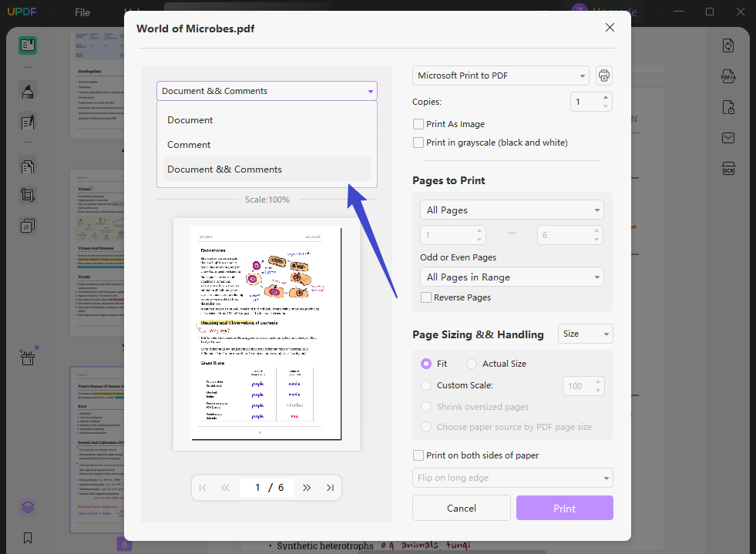Open the Edit PDF tool in sidebar
The height and width of the screenshot is (554, 756).
click(x=28, y=122)
